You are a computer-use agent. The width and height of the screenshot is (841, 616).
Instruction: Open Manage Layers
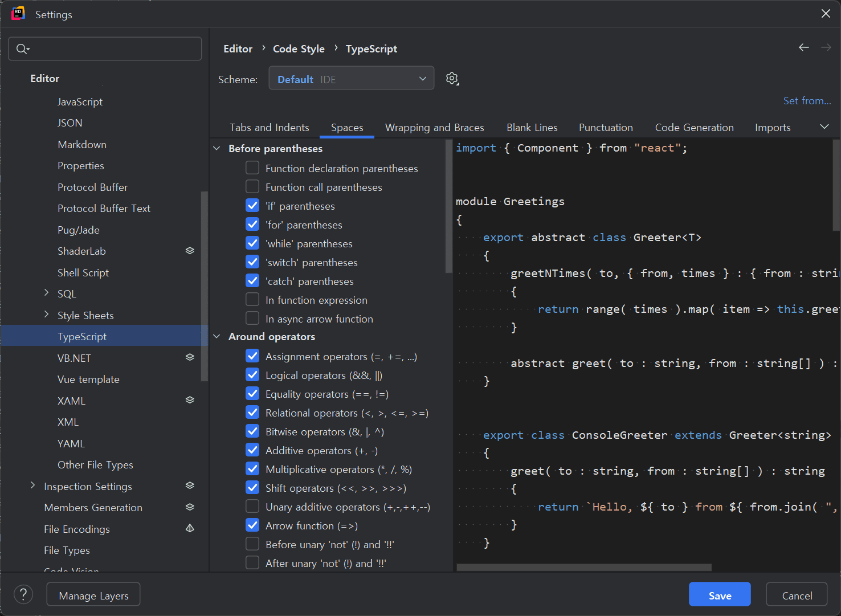tap(93, 595)
